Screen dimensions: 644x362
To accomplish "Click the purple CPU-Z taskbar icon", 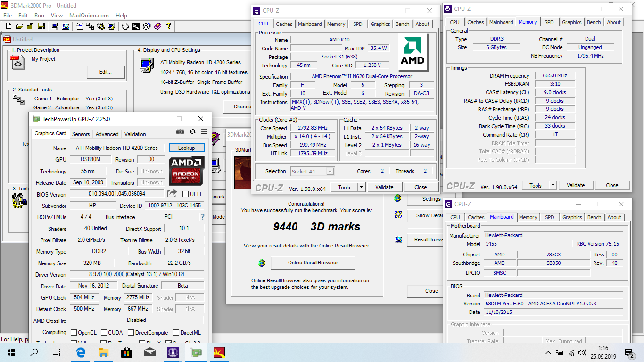I will pos(173,352).
